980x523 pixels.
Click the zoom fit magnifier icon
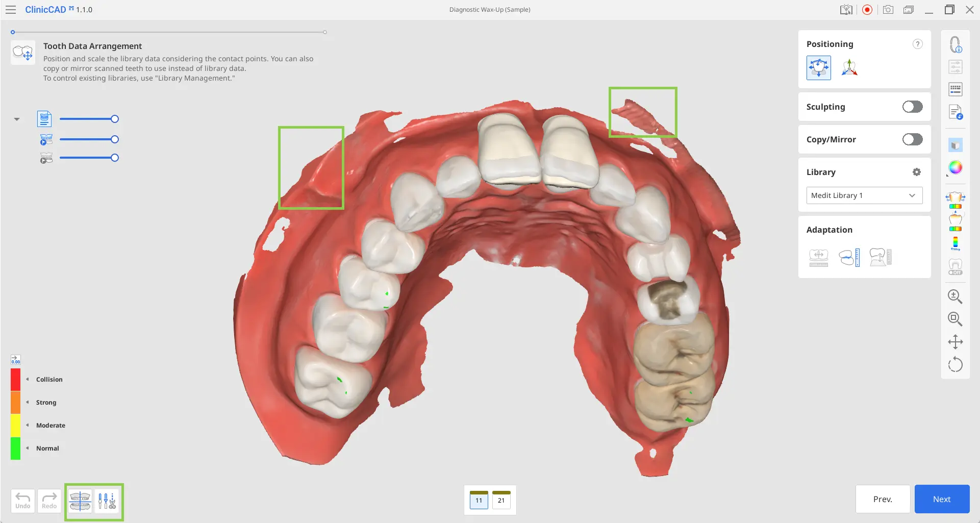[x=955, y=319]
